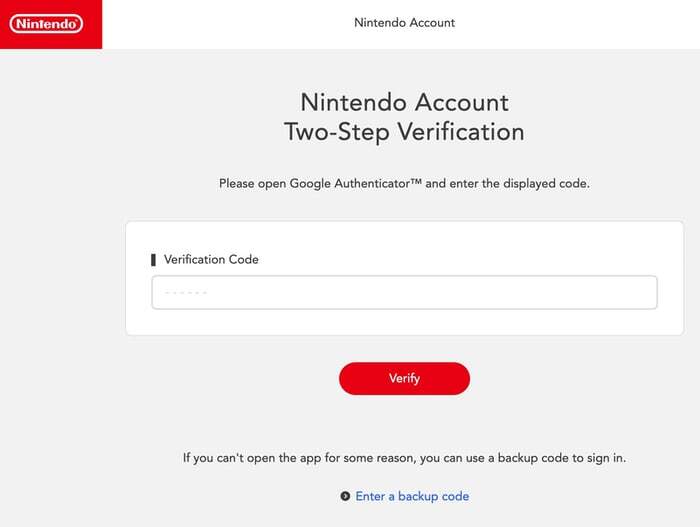This screenshot has height=527, width=700.
Task: Click the Google Authenticator instruction sentence
Action: pyautogui.click(x=404, y=184)
